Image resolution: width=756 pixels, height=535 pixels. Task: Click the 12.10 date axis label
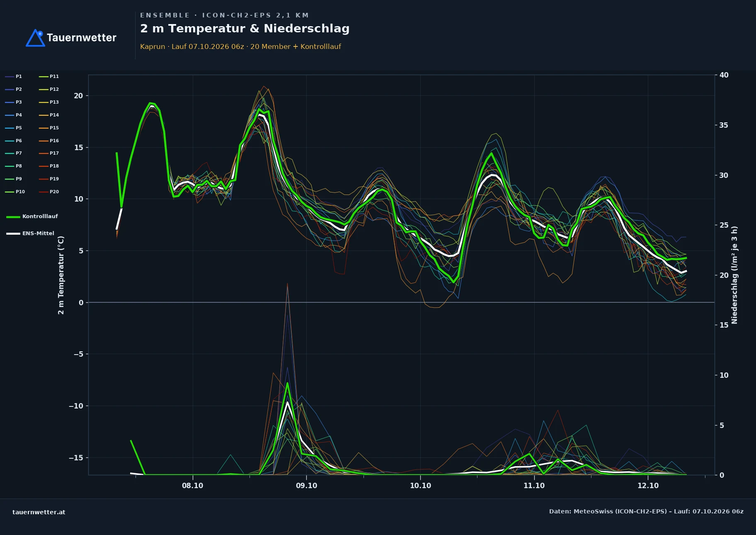(648, 486)
